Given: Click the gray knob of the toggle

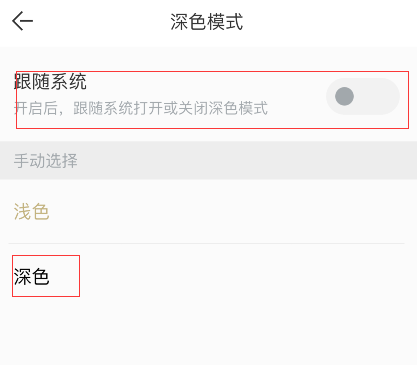Looking at the screenshot, I should (x=344, y=97).
